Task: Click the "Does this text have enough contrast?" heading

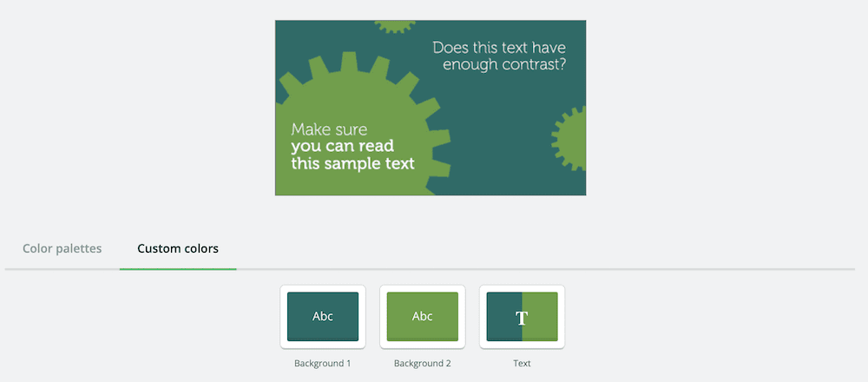Action: point(499,56)
